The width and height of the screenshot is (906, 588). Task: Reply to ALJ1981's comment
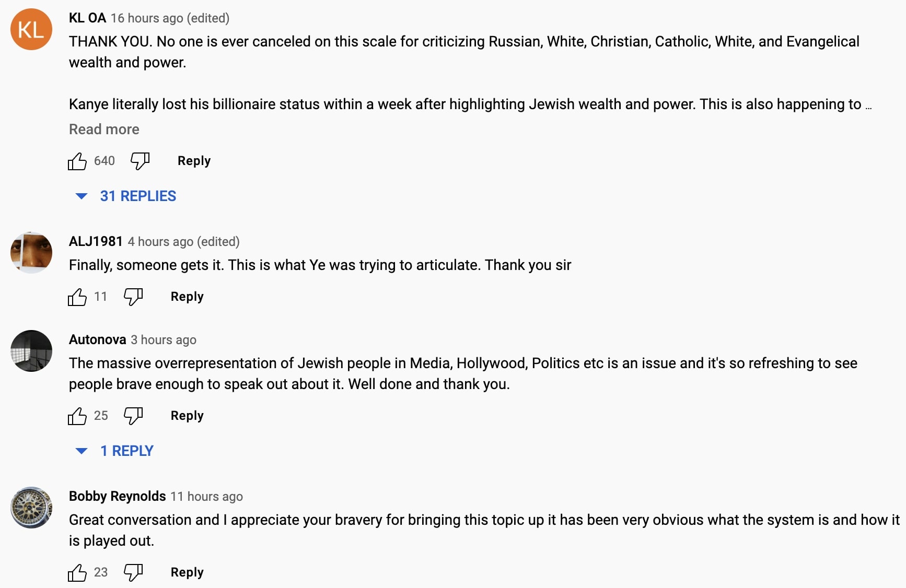[x=187, y=297]
